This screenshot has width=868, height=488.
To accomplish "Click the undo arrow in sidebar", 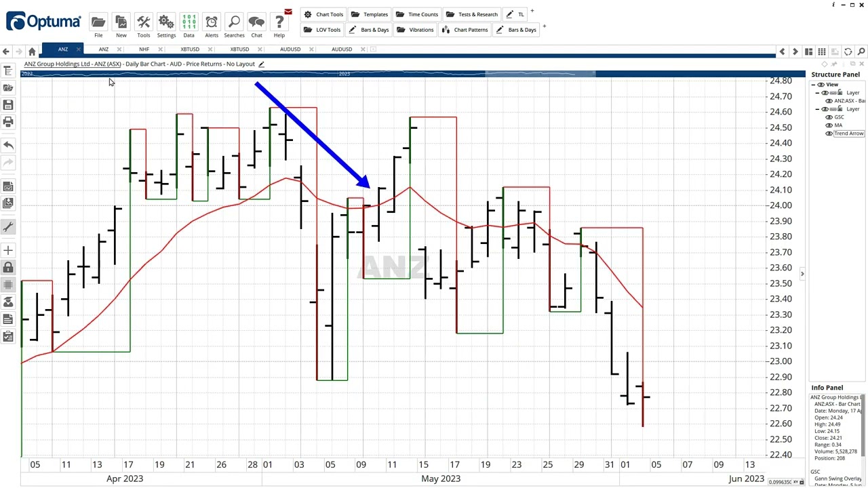I will click(8, 145).
